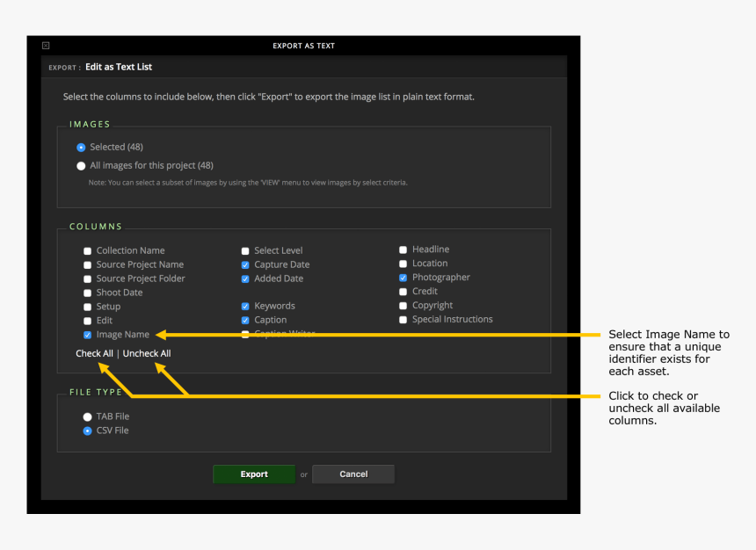Enable the Headline column
Image resolution: width=756 pixels, height=550 pixels.
point(403,250)
